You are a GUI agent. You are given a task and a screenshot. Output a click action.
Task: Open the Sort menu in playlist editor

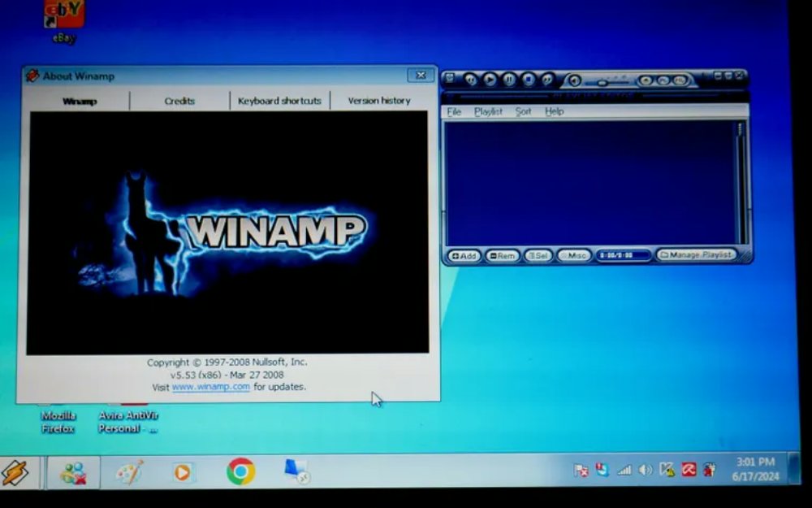(523, 111)
